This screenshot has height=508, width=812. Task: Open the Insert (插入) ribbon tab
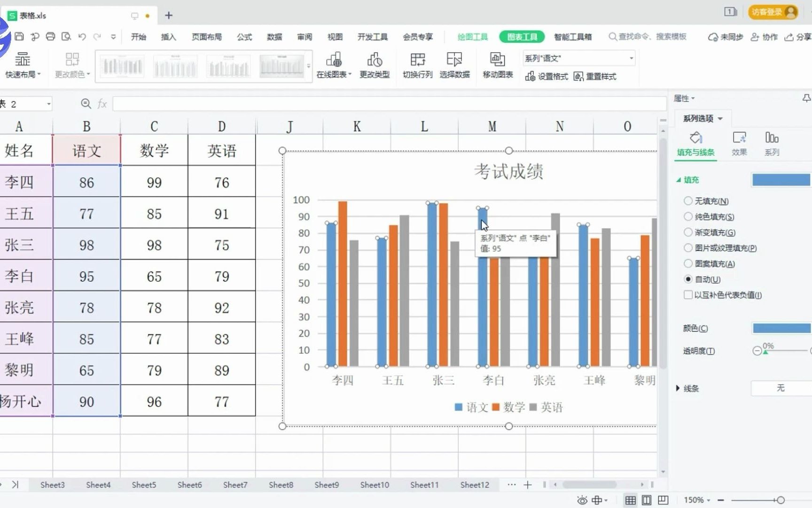[168, 37]
